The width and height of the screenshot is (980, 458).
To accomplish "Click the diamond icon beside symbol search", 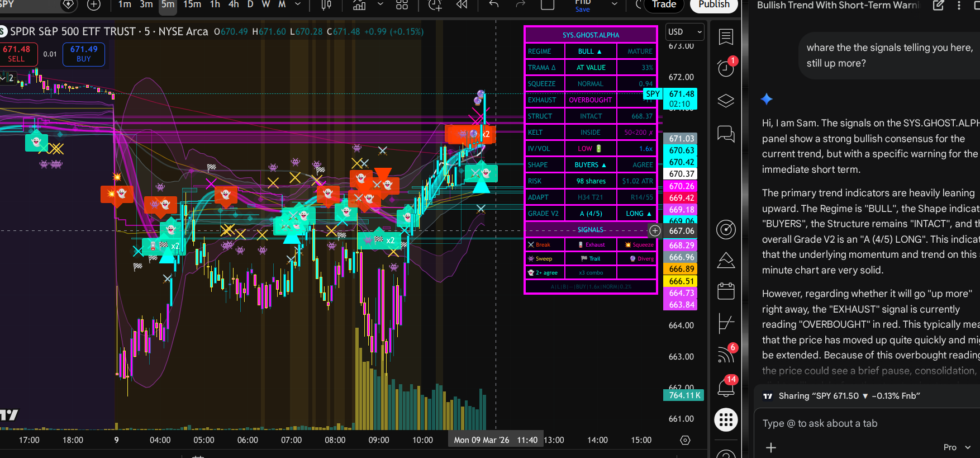I will click(x=68, y=4).
